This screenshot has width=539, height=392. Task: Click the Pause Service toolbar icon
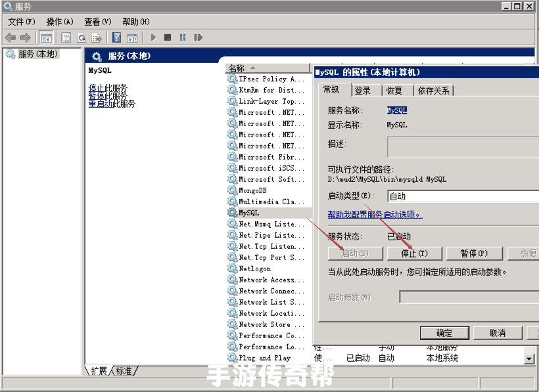pos(183,37)
